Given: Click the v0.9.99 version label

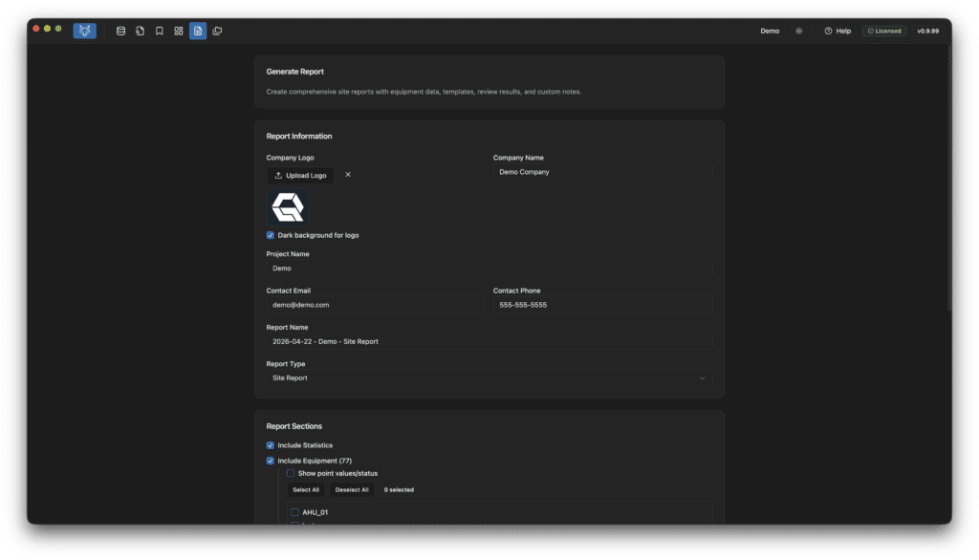Looking at the screenshot, I should click(x=927, y=31).
